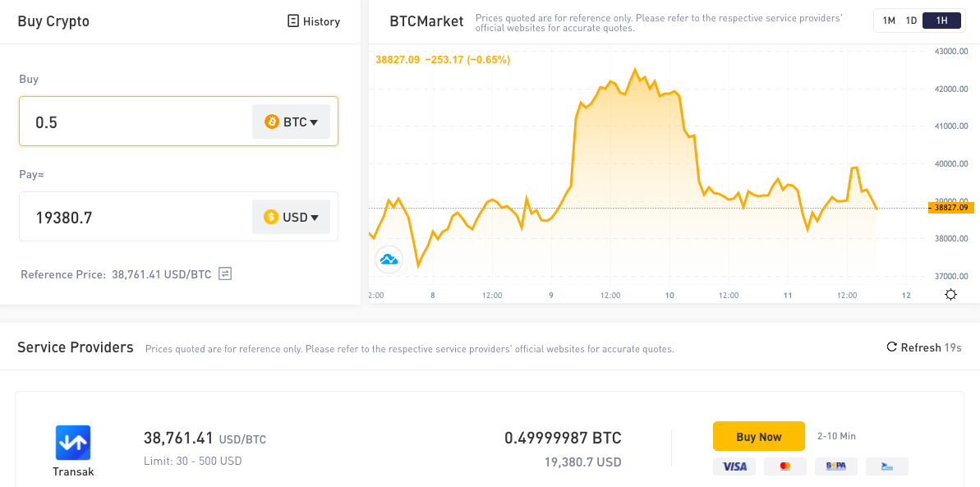Click the blue cloud chart logo
The width and height of the screenshot is (980, 487).
(x=389, y=260)
